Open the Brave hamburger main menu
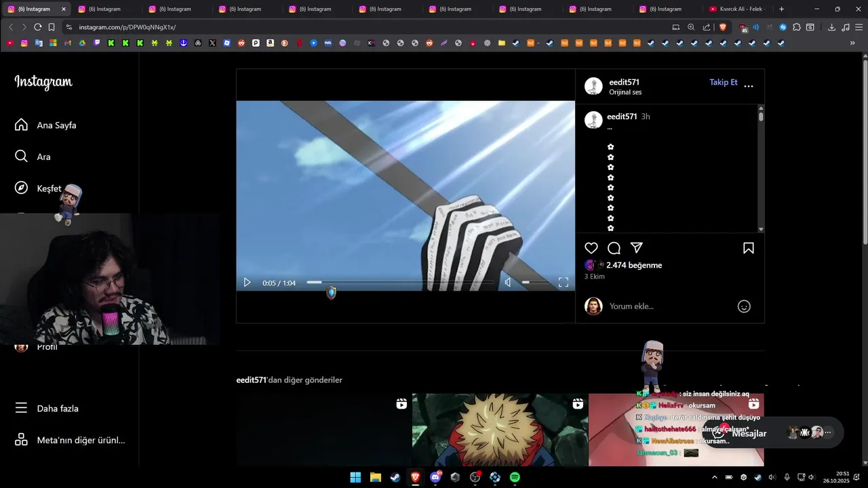Viewport: 868px width, 488px height. pyautogui.click(x=858, y=27)
